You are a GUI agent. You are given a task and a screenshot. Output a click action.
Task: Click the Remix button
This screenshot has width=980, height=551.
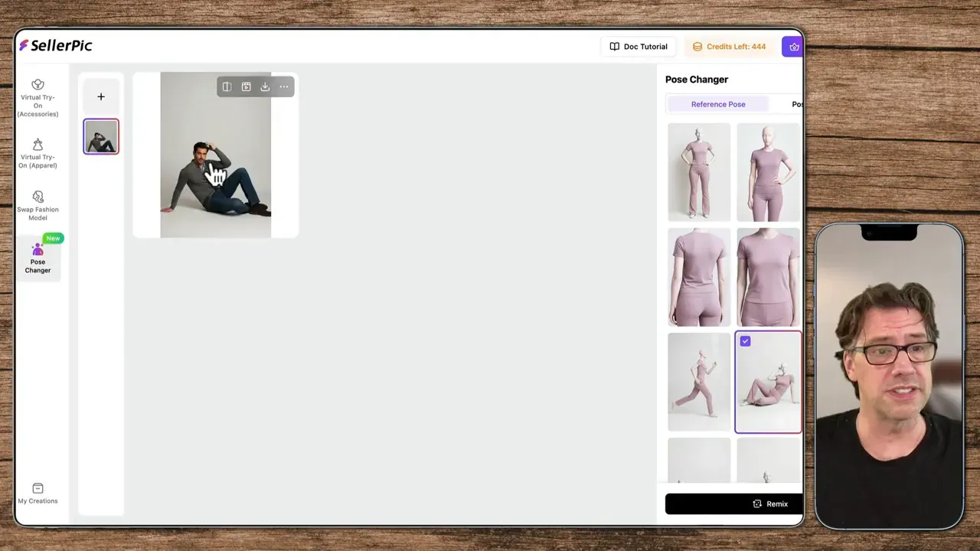tap(769, 504)
